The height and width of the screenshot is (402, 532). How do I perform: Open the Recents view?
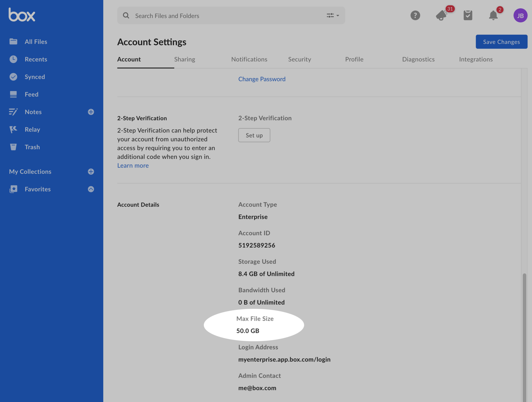(36, 59)
